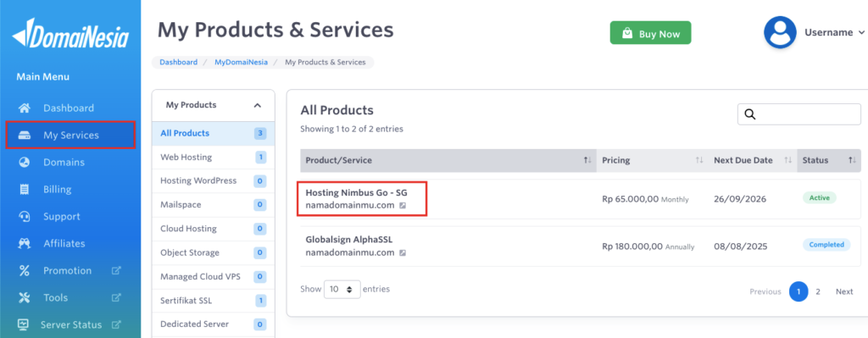The height and width of the screenshot is (338, 868).
Task: Click the Domains globe icon
Action: coord(24,162)
